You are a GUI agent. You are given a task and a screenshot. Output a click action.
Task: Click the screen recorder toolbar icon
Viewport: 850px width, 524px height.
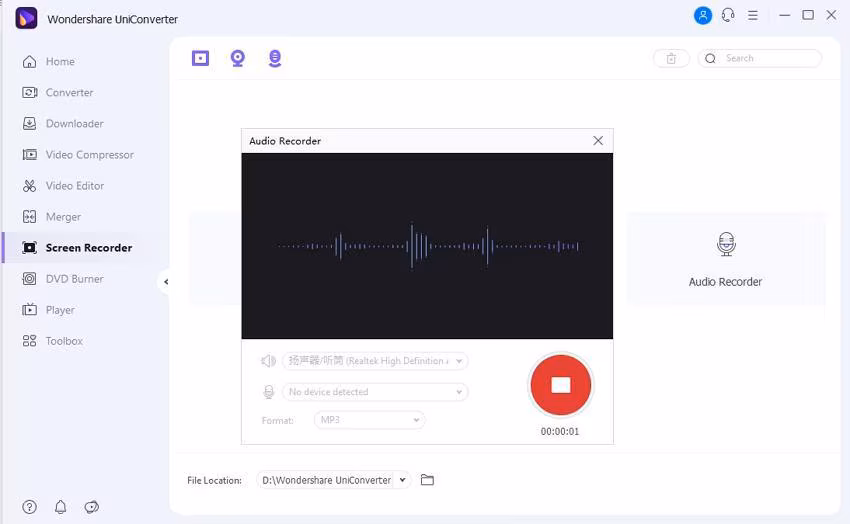coord(200,58)
